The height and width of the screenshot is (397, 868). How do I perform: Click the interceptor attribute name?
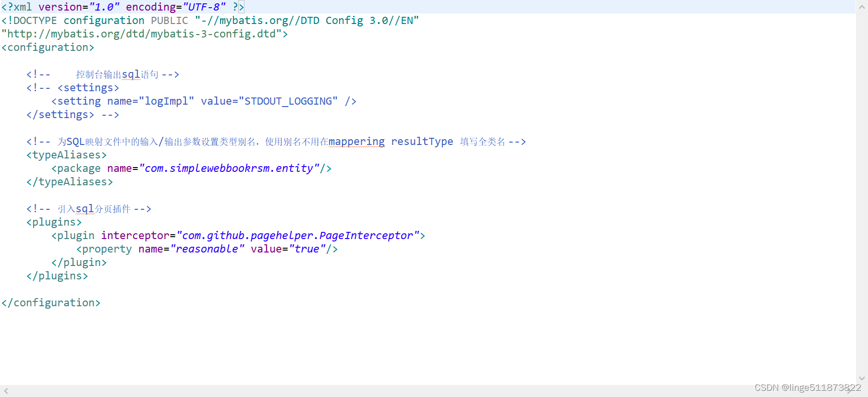click(x=135, y=236)
